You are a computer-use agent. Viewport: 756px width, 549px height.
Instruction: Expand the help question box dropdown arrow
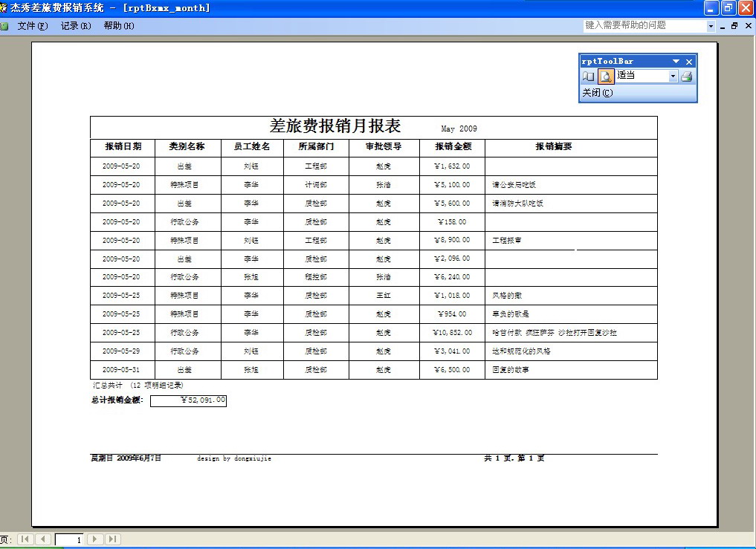coord(711,26)
